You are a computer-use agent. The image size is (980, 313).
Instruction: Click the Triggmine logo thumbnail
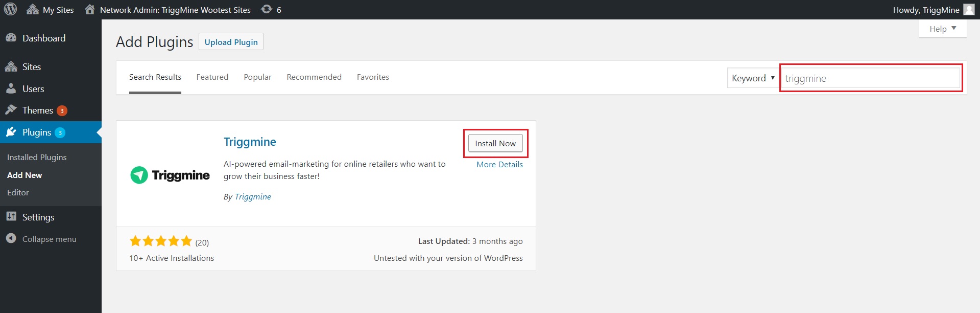(x=170, y=175)
